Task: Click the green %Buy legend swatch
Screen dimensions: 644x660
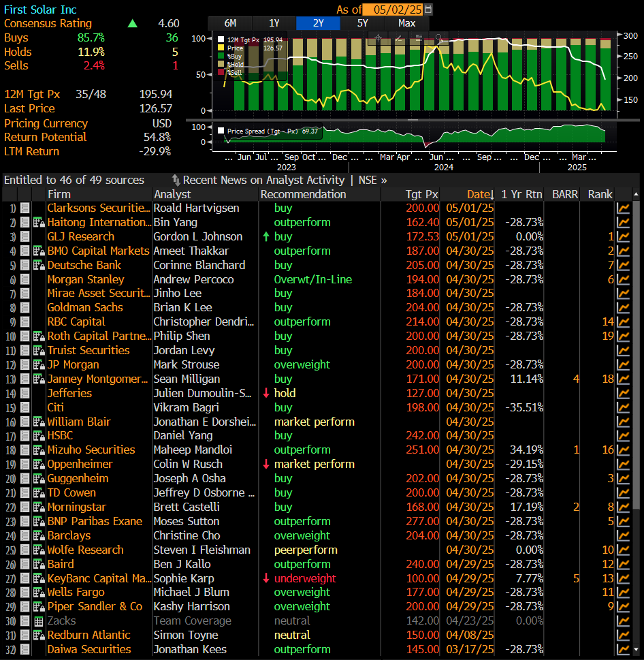Action: coord(221,56)
